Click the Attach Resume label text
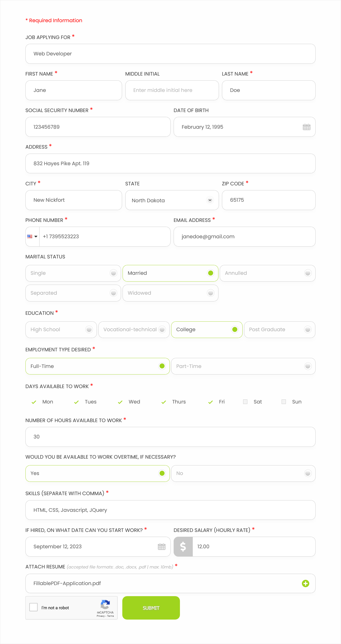 45,567
